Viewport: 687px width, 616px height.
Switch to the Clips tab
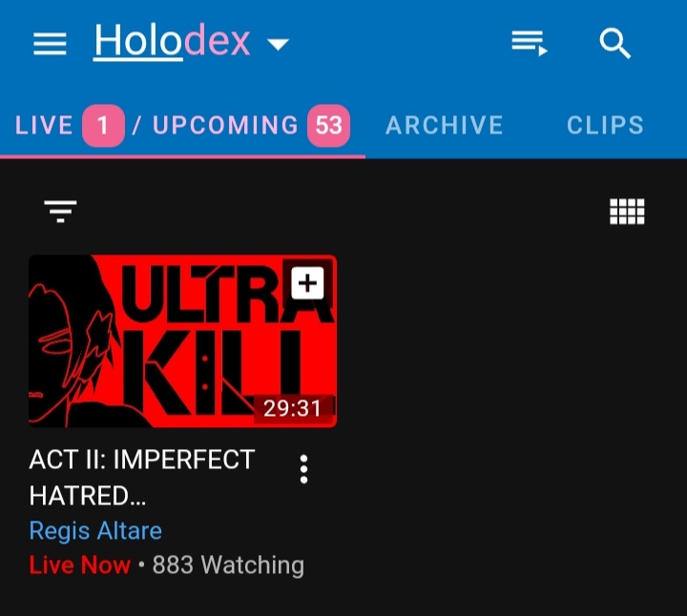pyautogui.click(x=605, y=125)
